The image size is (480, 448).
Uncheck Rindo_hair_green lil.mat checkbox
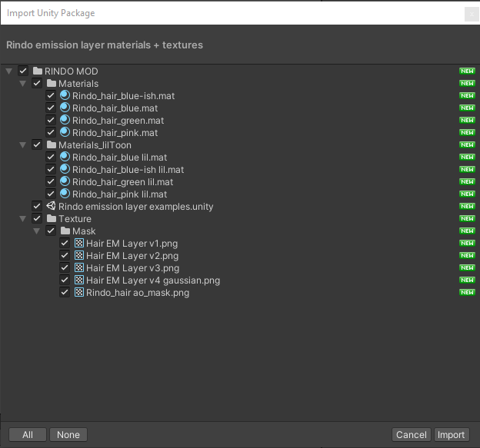coord(51,181)
